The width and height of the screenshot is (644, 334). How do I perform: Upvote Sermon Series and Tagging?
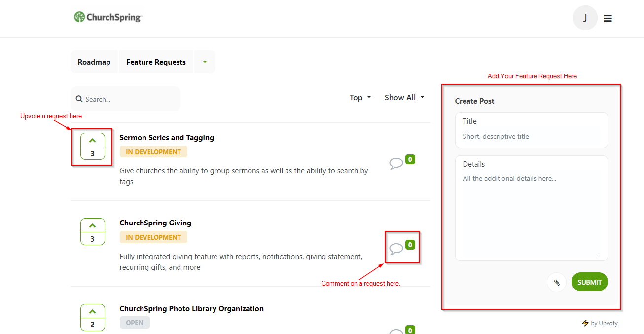pyautogui.click(x=93, y=147)
